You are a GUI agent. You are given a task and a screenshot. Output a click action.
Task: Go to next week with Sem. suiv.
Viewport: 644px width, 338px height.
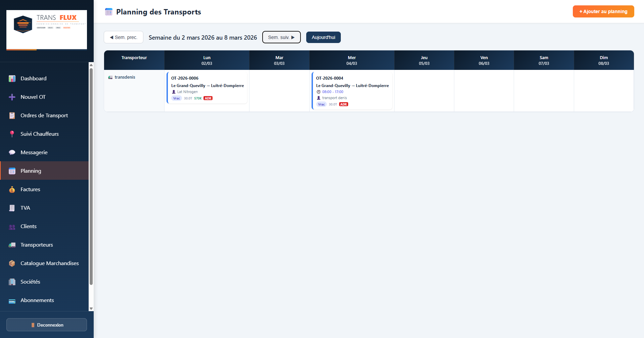tap(281, 37)
